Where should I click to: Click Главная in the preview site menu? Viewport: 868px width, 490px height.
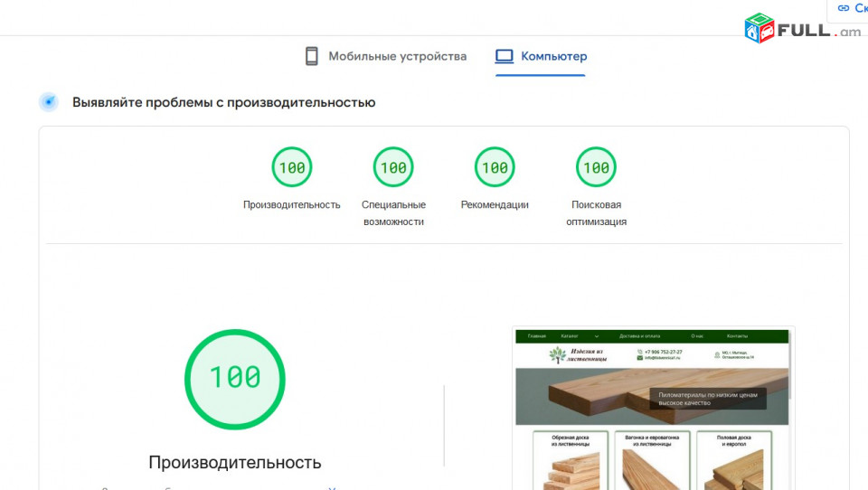coord(536,336)
